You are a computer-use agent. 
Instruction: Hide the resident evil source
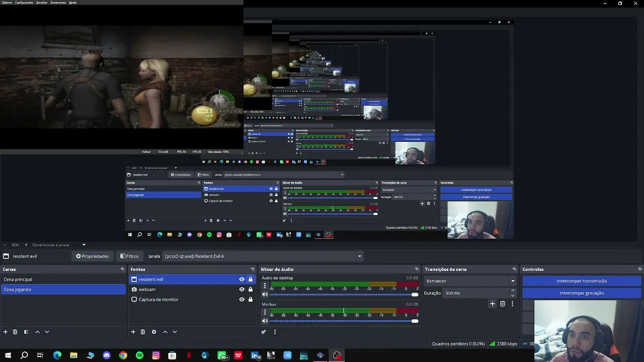[x=242, y=280]
